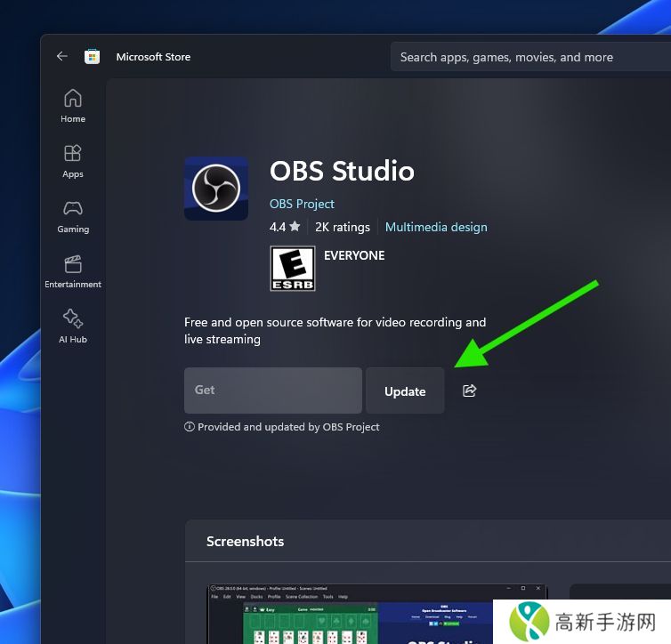
Task: Click the ESRB Everyone rating badge
Action: [293, 269]
